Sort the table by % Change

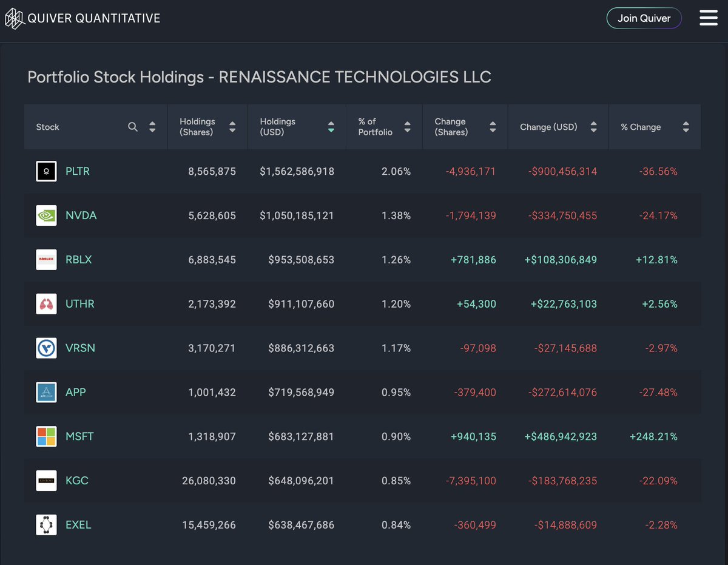tap(686, 127)
